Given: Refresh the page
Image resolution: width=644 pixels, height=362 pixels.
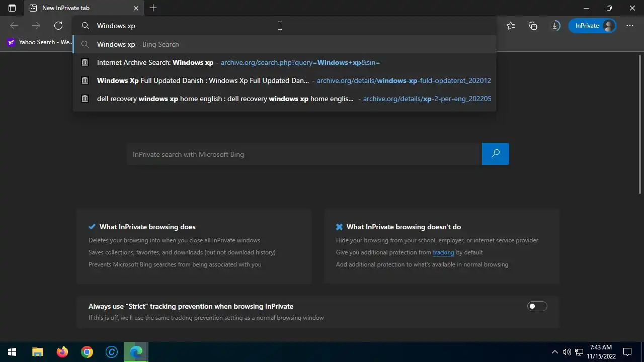Looking at the screenshot, I should coord(58,26).
